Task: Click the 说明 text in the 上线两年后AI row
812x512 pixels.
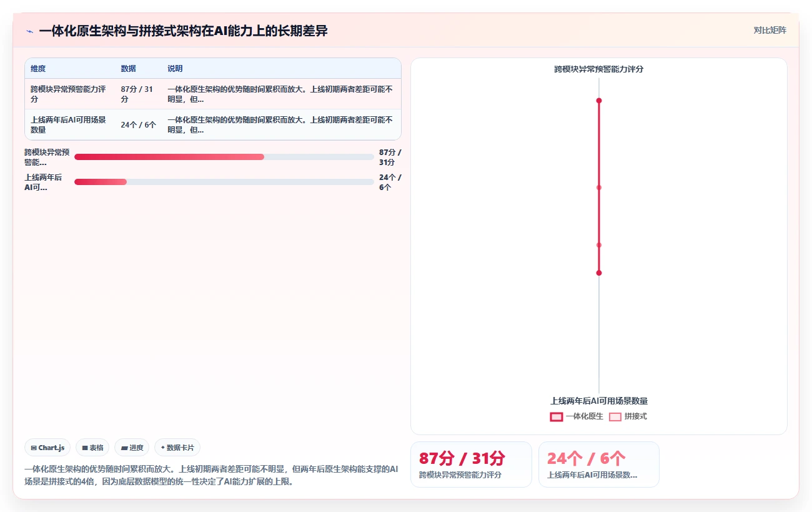Action: 280,125
